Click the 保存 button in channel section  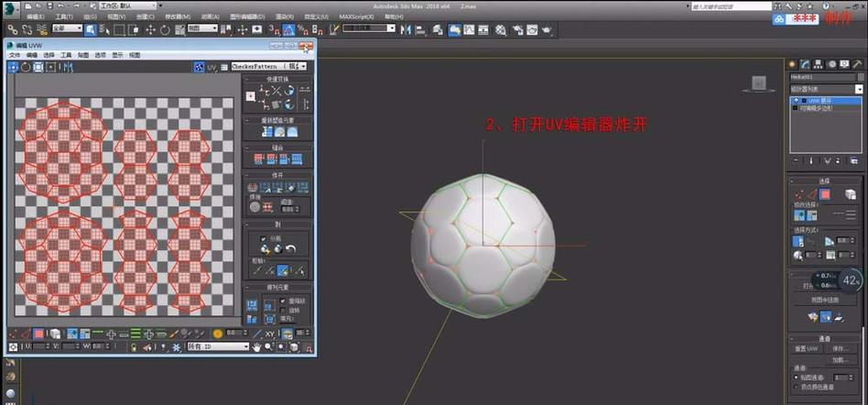[x=842, y=349]
